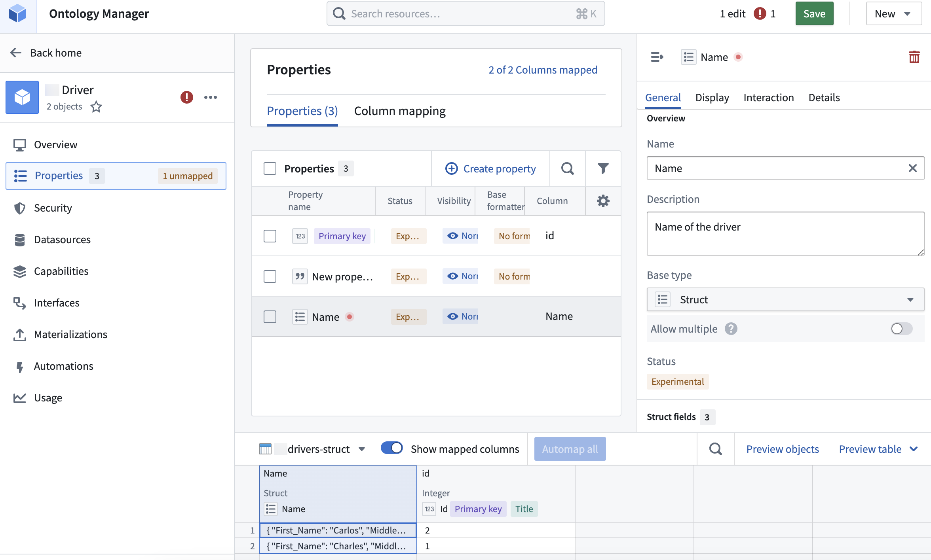Open Capabilities in the sidebar
The image size is (931, 560).
(61, 271)
